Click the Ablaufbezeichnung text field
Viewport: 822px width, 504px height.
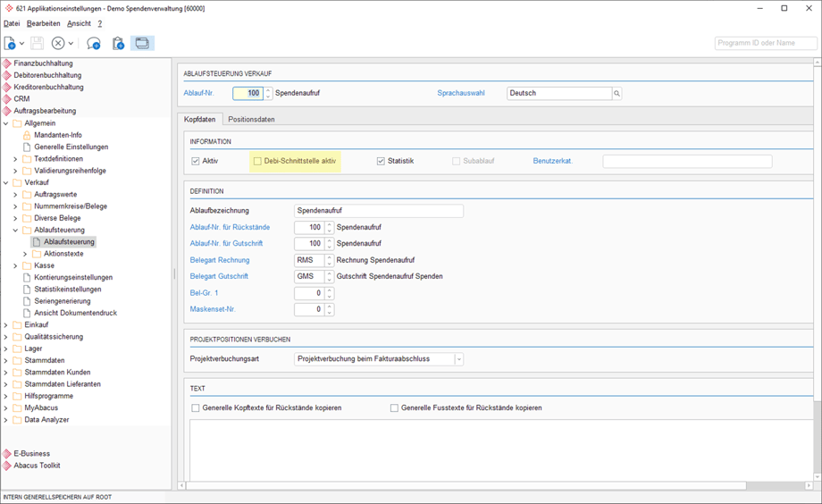point(379,211)
